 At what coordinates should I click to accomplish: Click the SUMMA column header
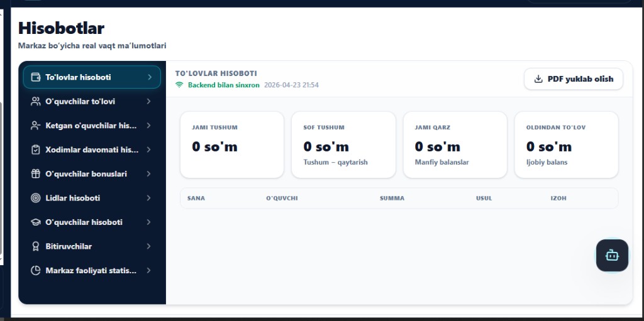(x=392, y=199)
